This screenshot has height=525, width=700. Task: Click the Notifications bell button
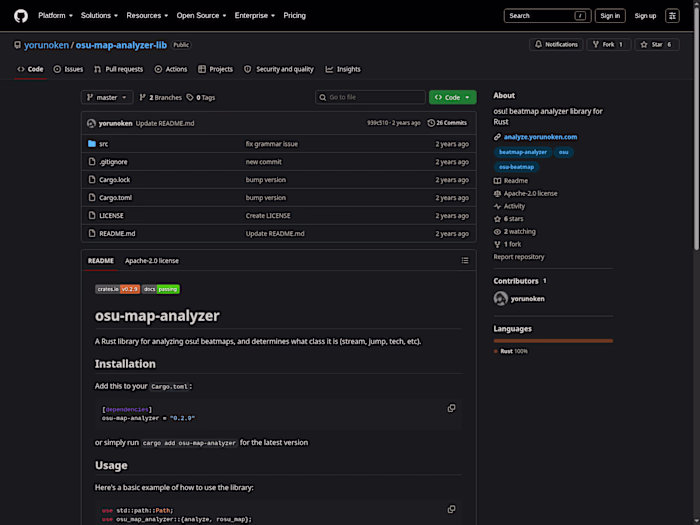(556, 45)
